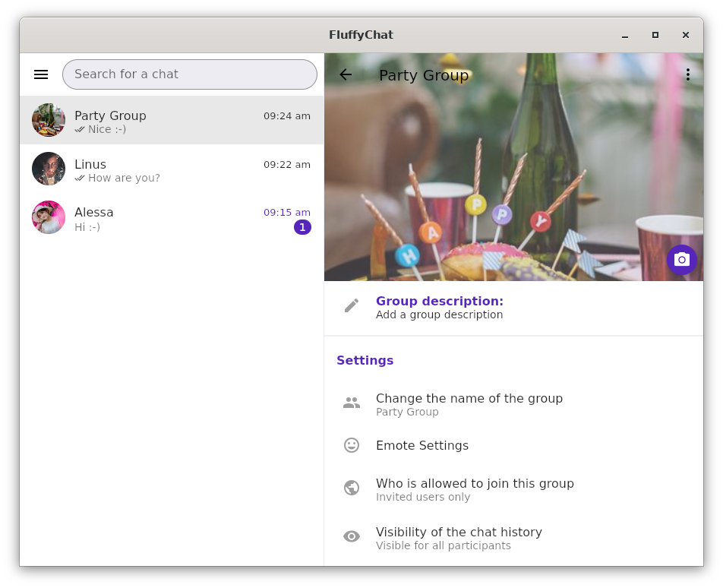723x588 pixels.
Task: Open the three-dot more options menu
Action: point(687,74)
